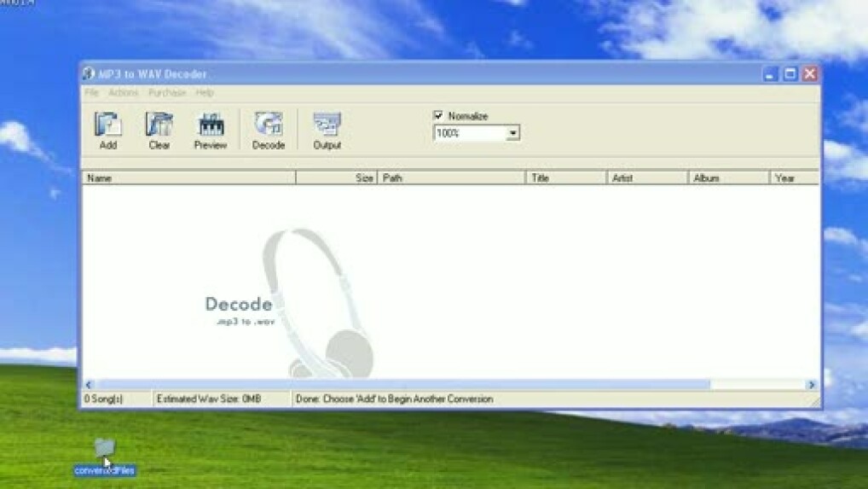This screenshot has height=489, width=868.
Task: Click the horizontal scrollbar left arrow
Action: 88,385
